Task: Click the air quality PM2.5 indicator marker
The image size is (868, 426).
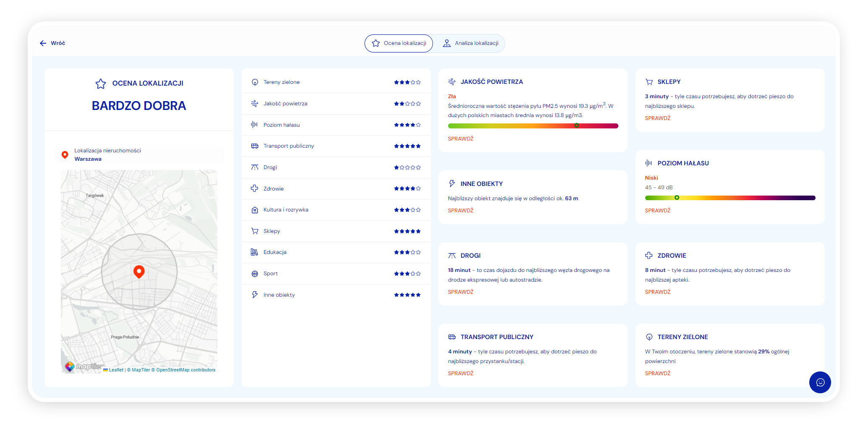Action: tap(576, 125)
